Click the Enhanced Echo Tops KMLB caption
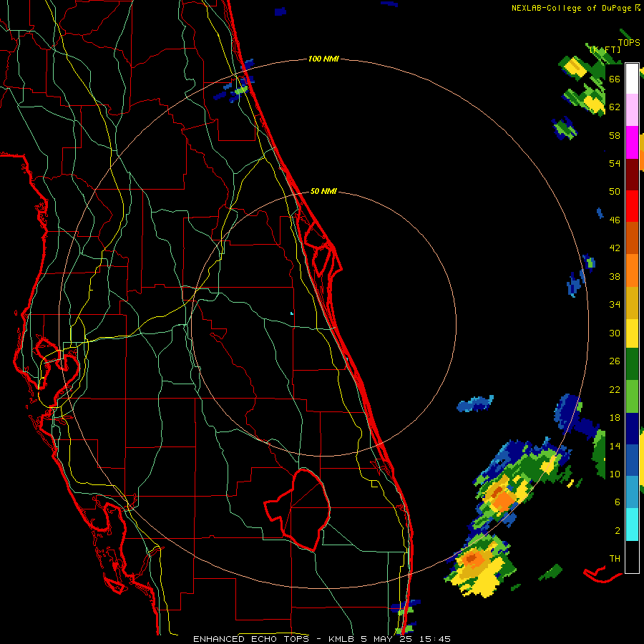 pyautogui.click(x=322, y=639)
